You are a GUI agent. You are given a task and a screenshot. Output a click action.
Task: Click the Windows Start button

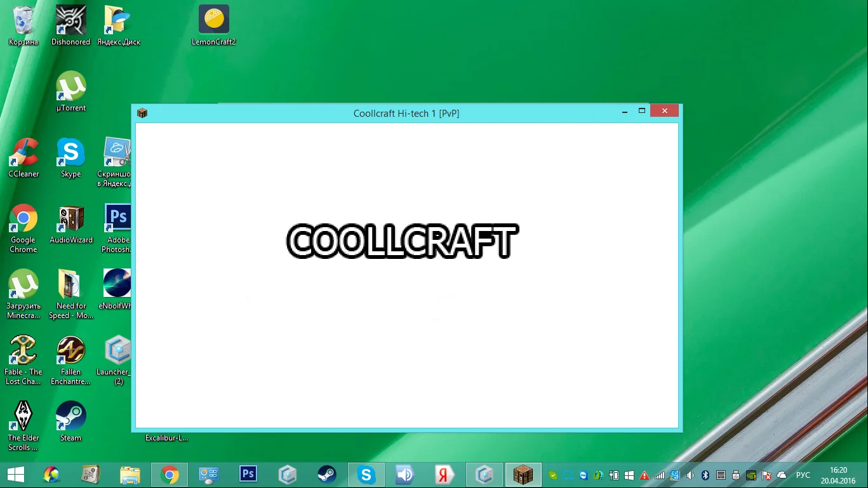pyautogui.click(x=16, y=475)
